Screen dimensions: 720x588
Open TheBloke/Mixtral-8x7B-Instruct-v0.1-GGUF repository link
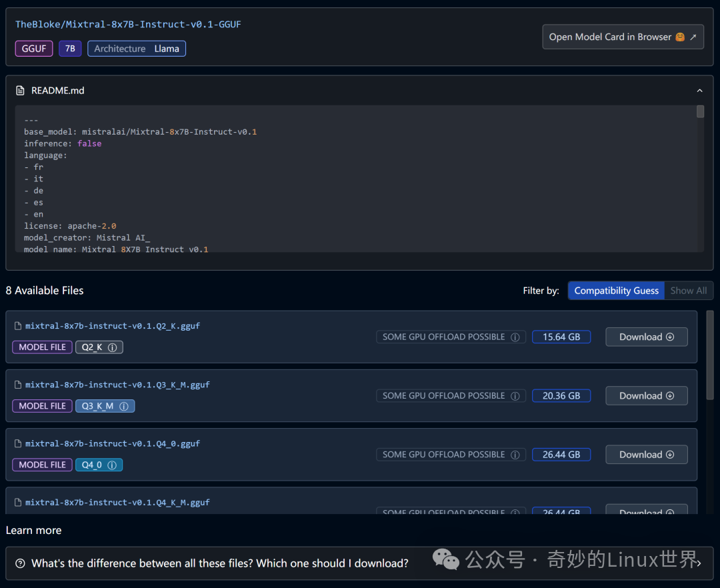tap(128, 24)
